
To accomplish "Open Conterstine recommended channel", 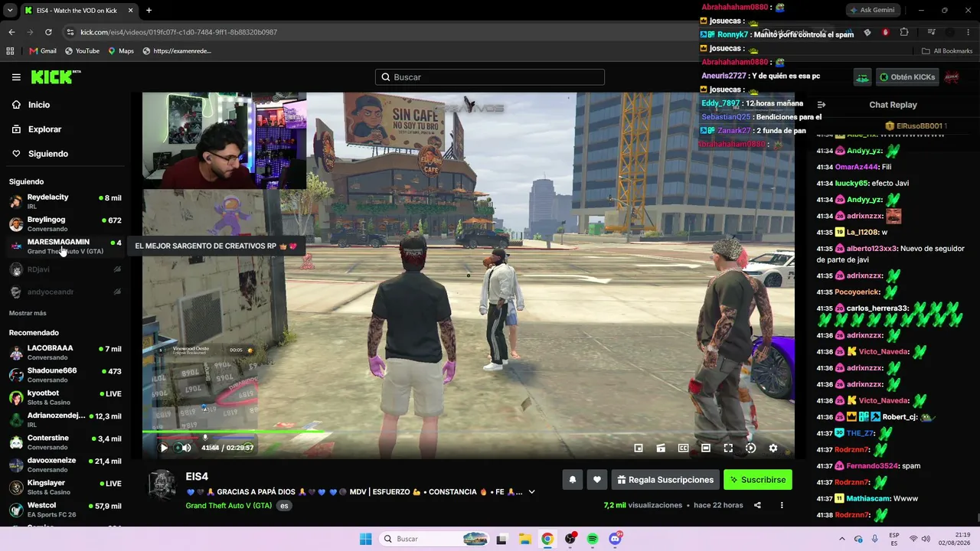I will coord(65,442).
